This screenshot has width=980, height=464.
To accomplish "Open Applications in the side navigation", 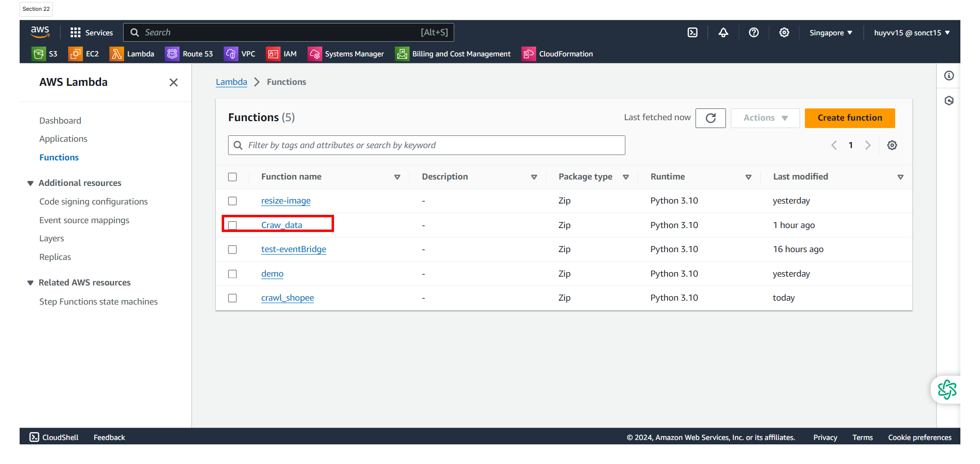I will tap(63, 139).
